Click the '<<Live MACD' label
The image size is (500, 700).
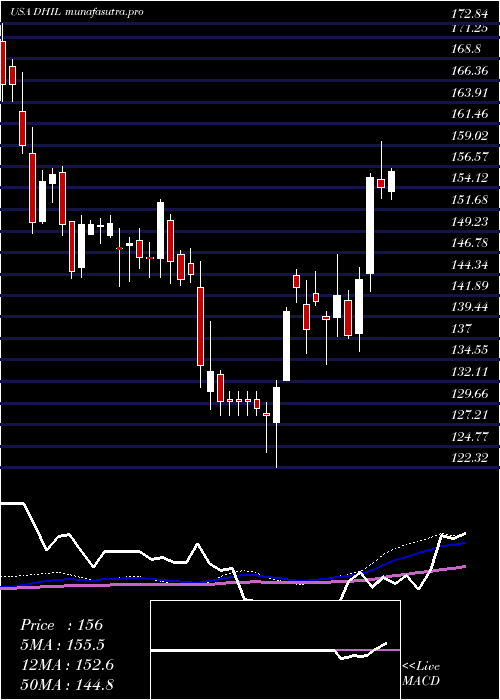421,674
